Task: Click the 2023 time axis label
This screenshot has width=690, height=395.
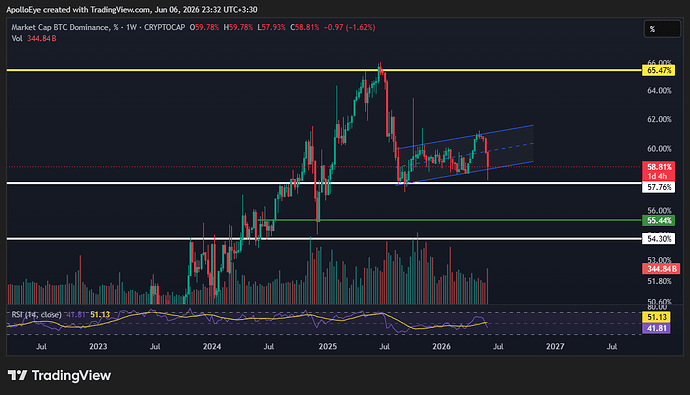Action: 98,347
